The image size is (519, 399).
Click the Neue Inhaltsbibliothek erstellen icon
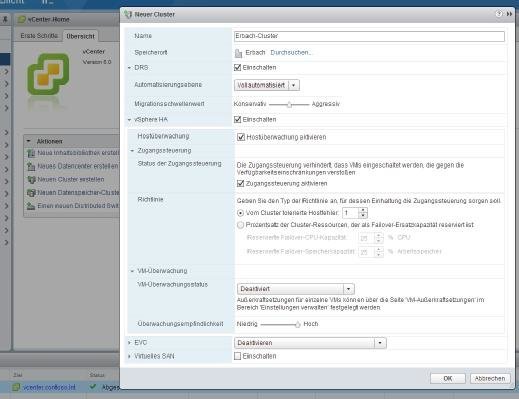click(31, 153)
